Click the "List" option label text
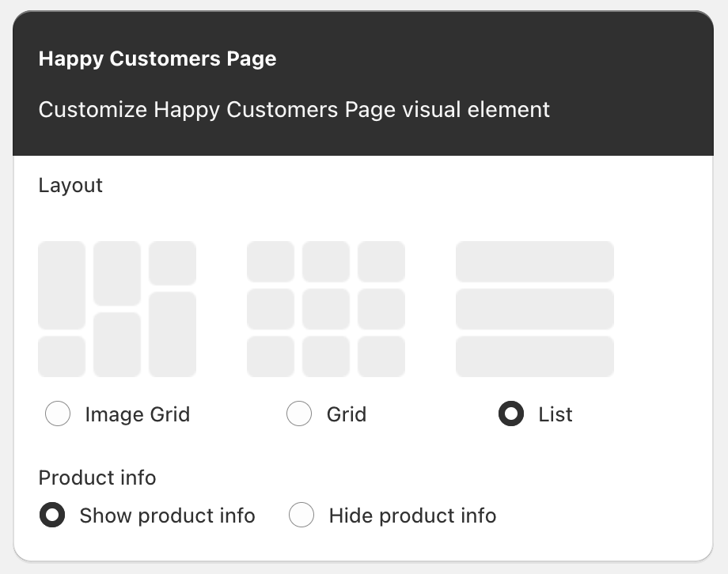The height and width of the screenshot is (574, 728). click(x=555, y=414)
